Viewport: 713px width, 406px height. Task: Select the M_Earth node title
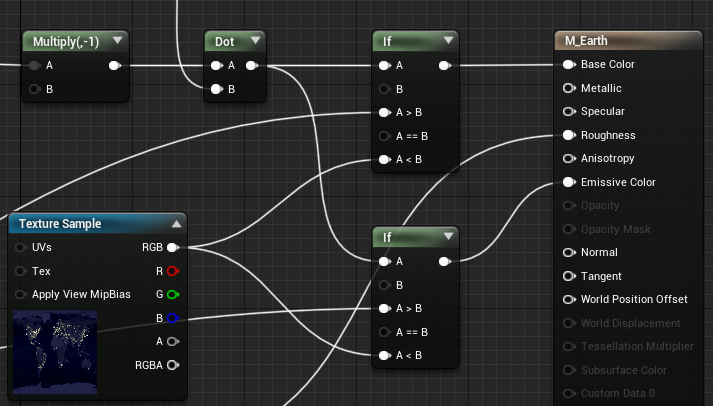pyautogui.click(x=586, y=41)
